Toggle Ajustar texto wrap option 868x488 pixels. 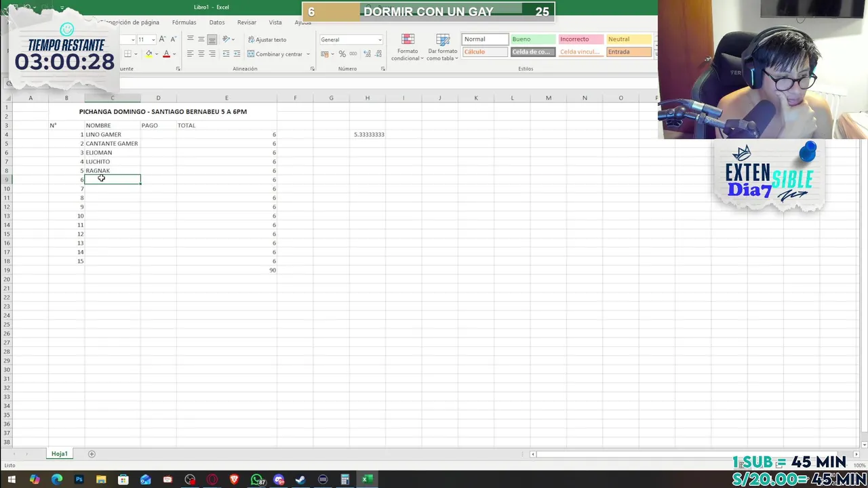[x=267, y=39]
